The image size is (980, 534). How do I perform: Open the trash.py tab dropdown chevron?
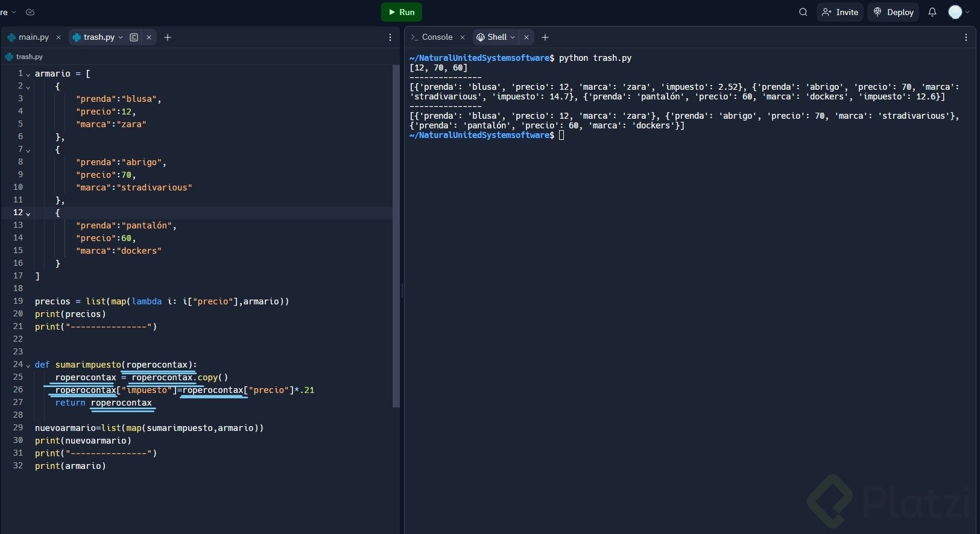click(x=121, y=37)
